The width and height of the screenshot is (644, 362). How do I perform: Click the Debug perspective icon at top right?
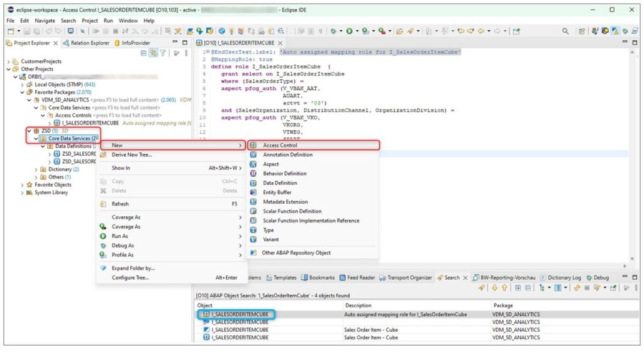pos(625,31)
